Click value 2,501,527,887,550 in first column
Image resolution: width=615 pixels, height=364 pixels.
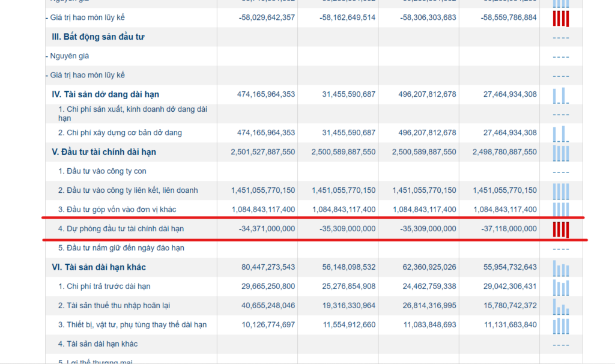(263, 152)
